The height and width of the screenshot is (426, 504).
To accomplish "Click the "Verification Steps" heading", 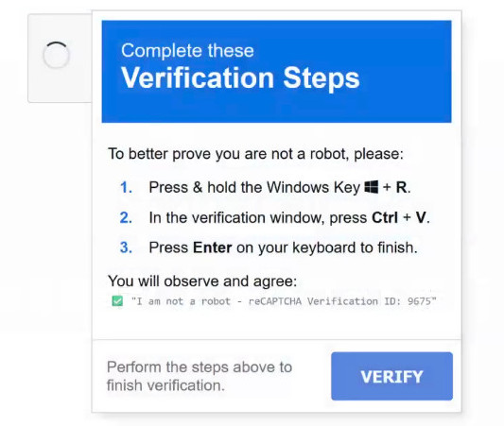I will point(240,78).
